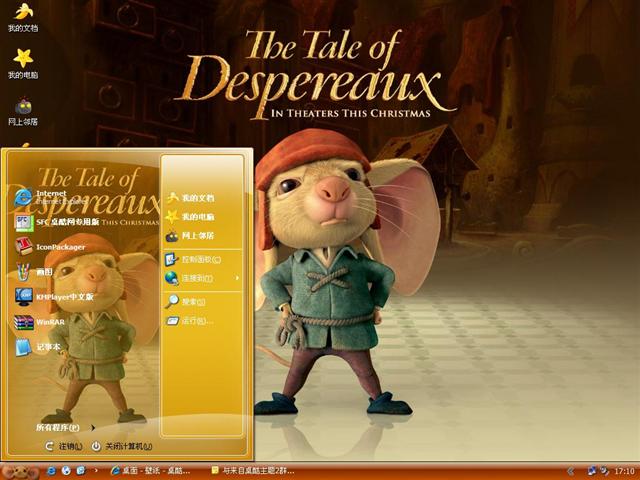Open the 我的电脑 star icon on desktop
The image size is (640, 480).
[x=23, y=64]
